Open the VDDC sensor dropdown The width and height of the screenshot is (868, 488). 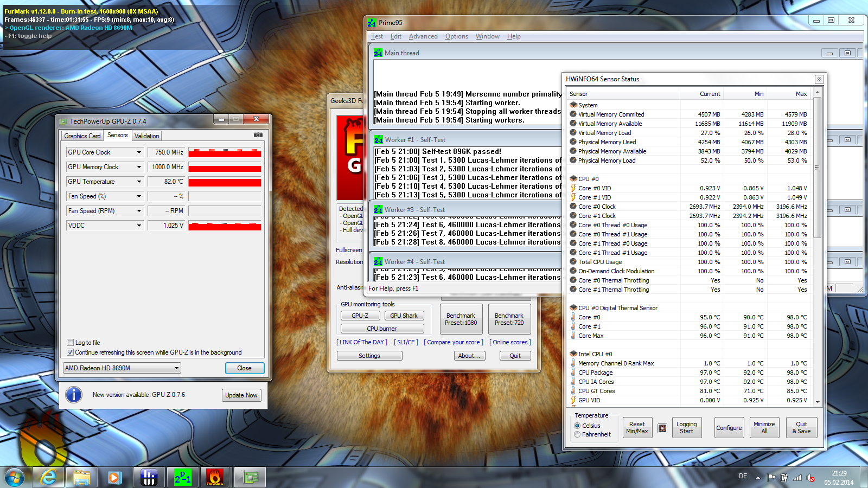(139, 226)
